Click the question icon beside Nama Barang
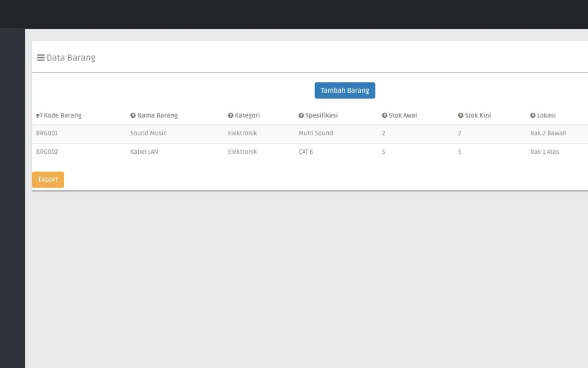Viewport: 588px width, 368px height. [133, 116]
